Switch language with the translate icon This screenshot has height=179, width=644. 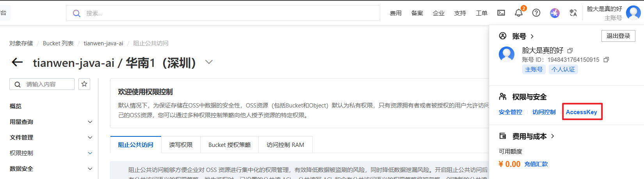[573, 13]
